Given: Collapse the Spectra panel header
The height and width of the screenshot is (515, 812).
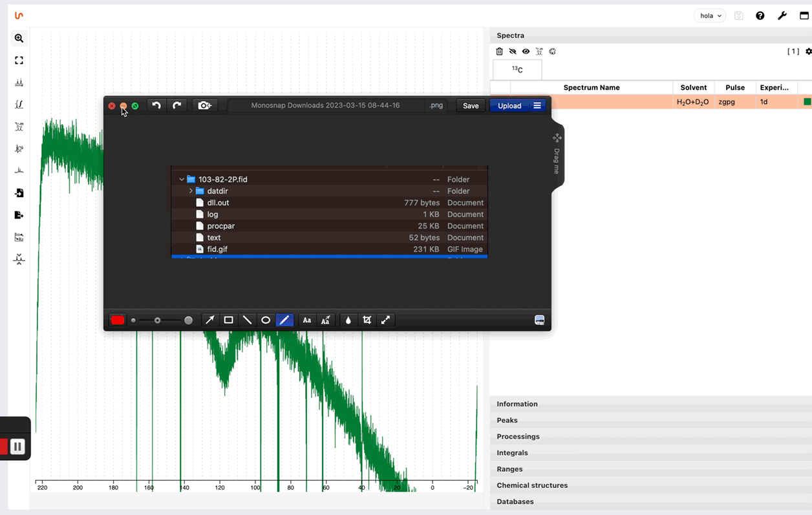Looking at the screenshot, I should tap(651, 36).
